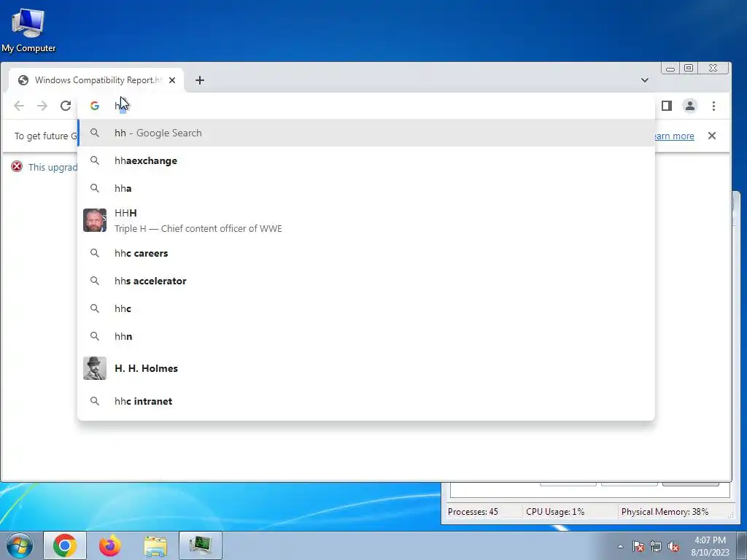Select the Windows Compatibility Report tab
Screen dimensions: 747x560
coord(96,80)
